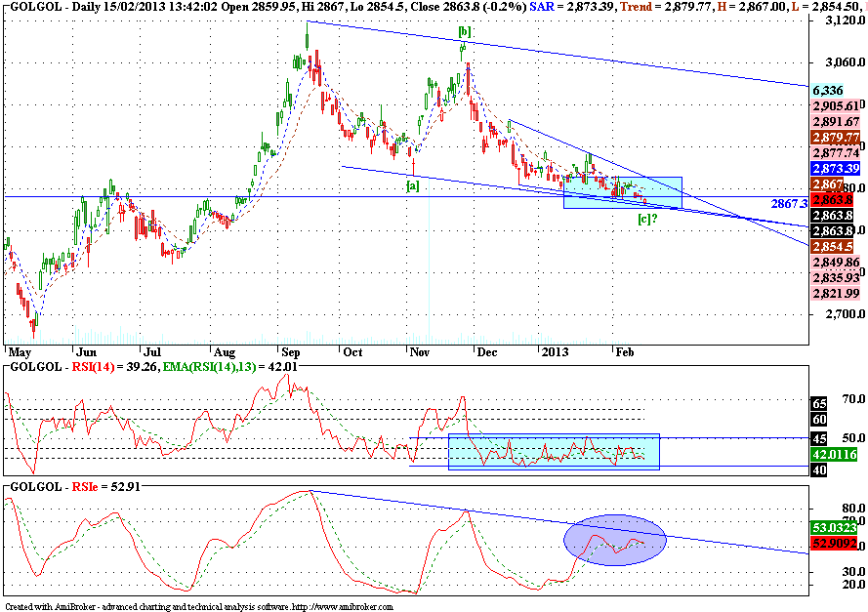Click the May date axis label
The image size is (868, 612).
pyautogui.click(x=20, y=352)
